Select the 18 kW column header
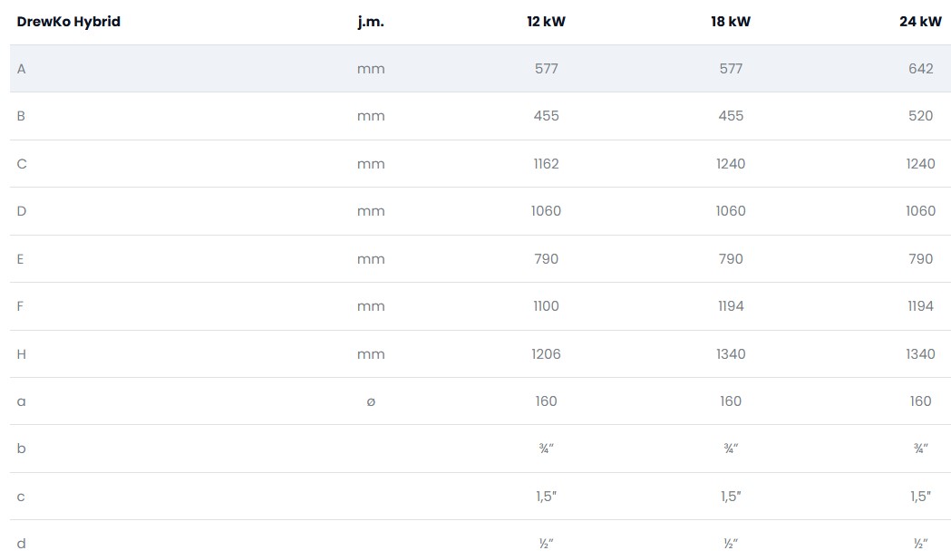Screen dimensions: 951x560 [730, 22]
